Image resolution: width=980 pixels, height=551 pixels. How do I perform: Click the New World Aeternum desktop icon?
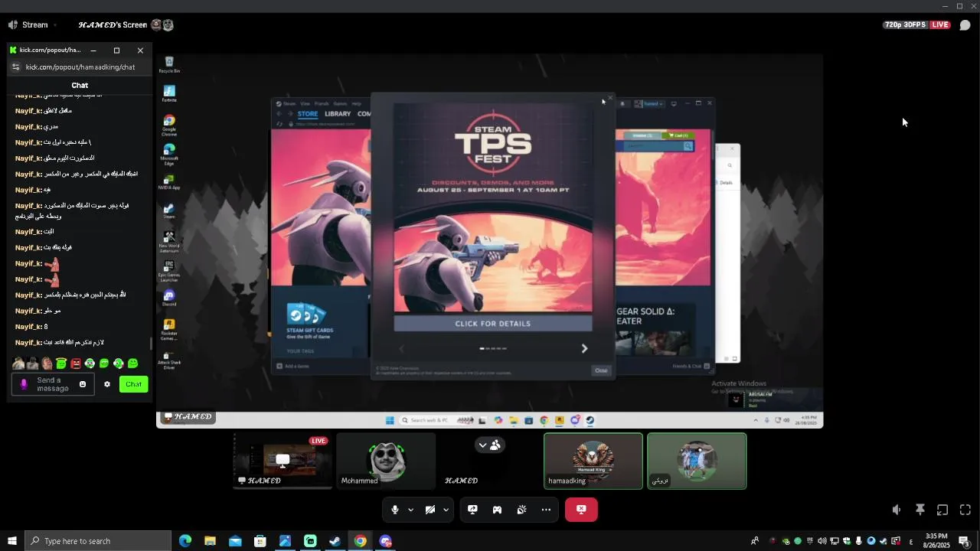pyautogui.click(x=169, y=242)
